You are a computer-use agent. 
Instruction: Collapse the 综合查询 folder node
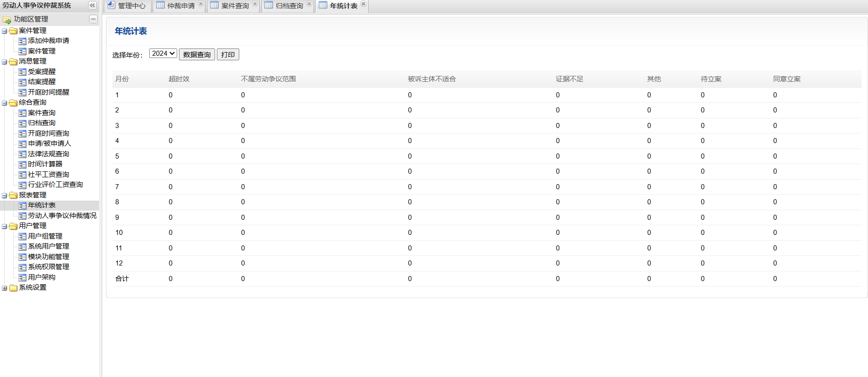click(x=5, y=103)
